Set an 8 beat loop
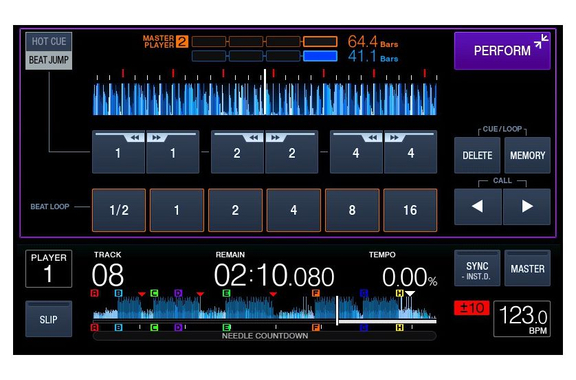 point(352,210)
